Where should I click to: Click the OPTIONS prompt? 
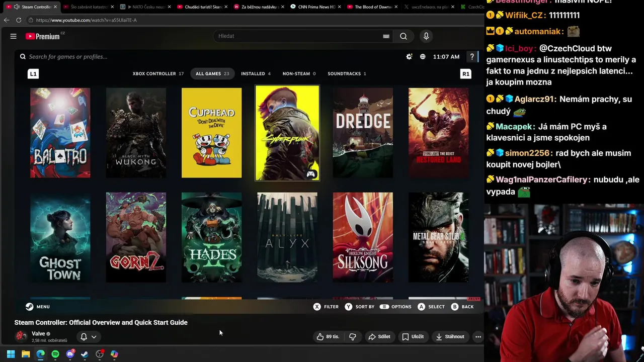point(395,307)
